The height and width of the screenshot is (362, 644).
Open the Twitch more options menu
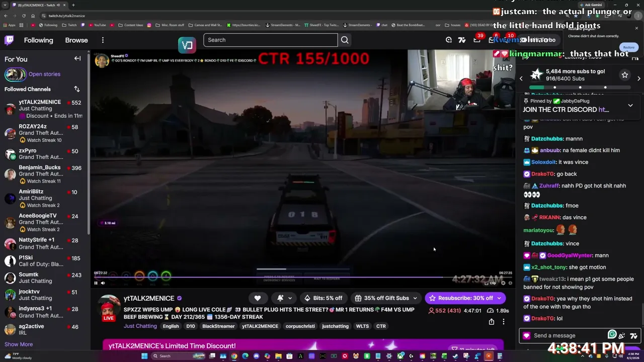click(103, 40)
